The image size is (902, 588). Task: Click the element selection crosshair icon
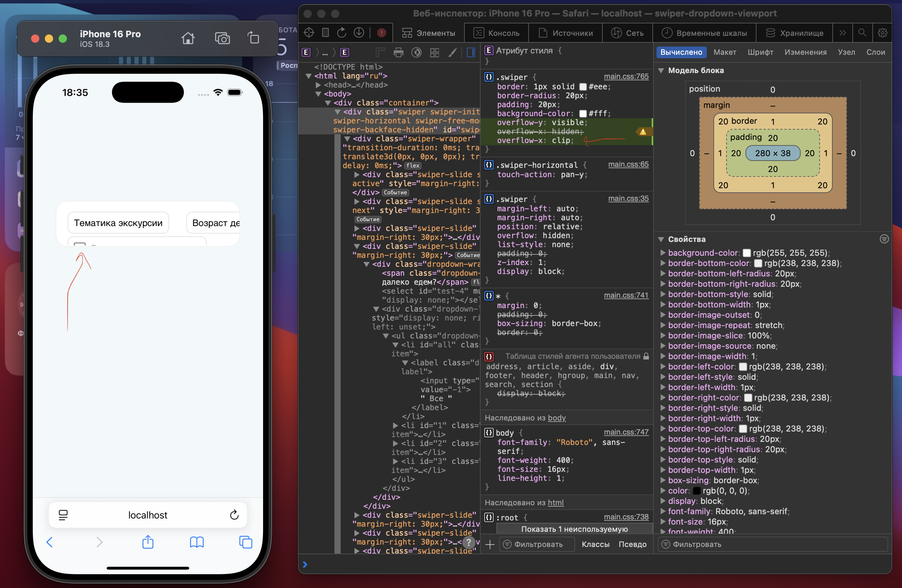pyautogui.click(x=309, y=33)
